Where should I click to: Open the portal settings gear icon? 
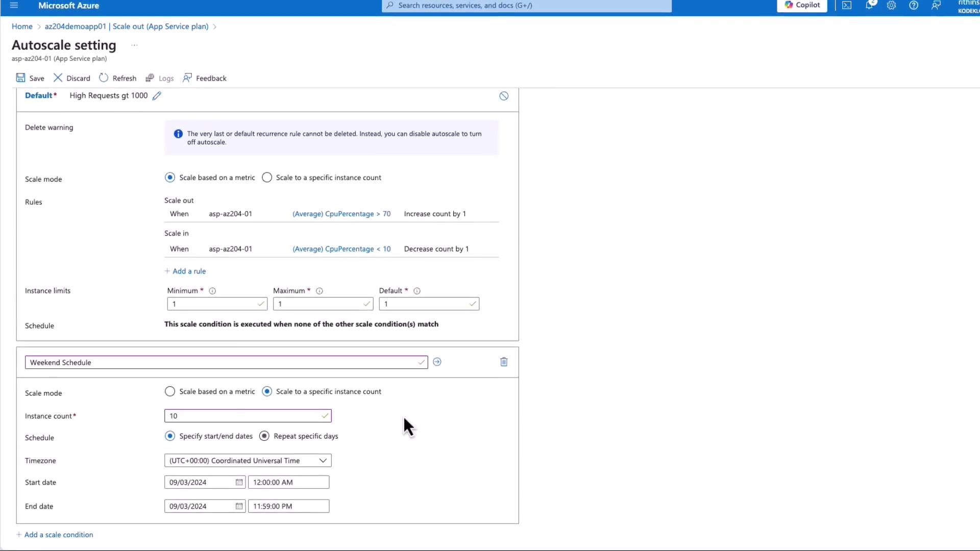tap(891, 6)
